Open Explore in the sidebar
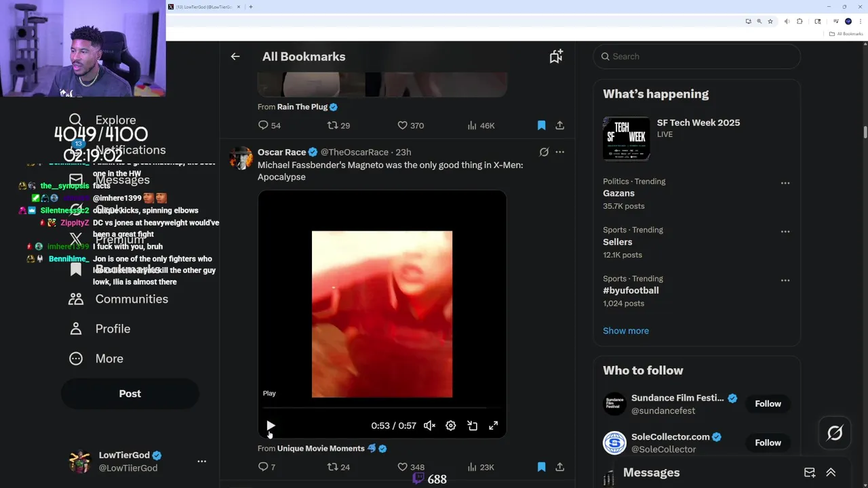The height and width of the screenshot is (488, 868). coord(102,120)
